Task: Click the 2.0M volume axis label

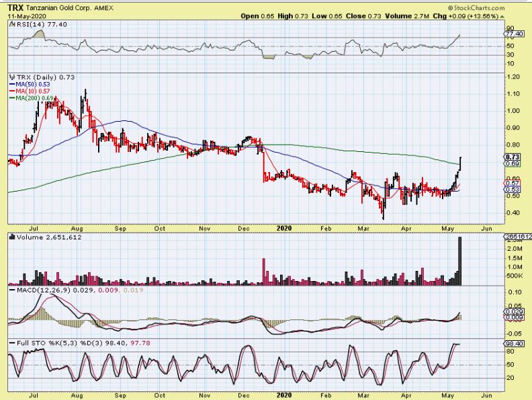Action: 515,249
